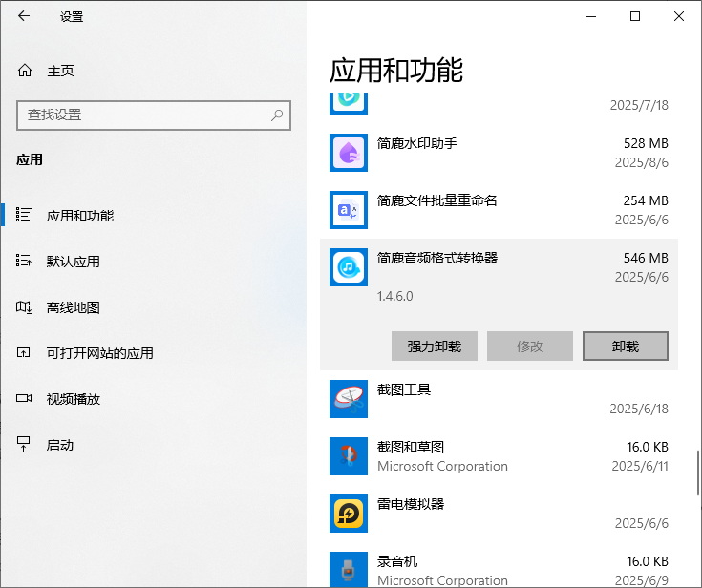Select the 简鹿音频格式转换器 app name
This screenshot has width=702, height=588.
[x=437, y=258]
